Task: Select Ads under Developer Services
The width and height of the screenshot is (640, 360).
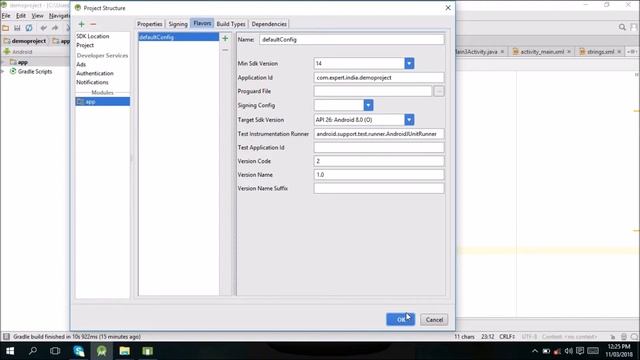Action: pyautogui.click(x=81, y=64)
